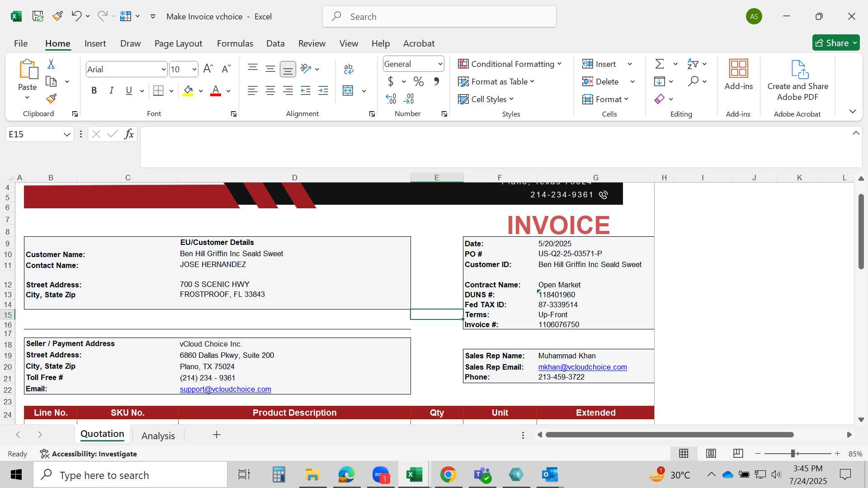Switch to the Acrobat tab

click(419, 43)
